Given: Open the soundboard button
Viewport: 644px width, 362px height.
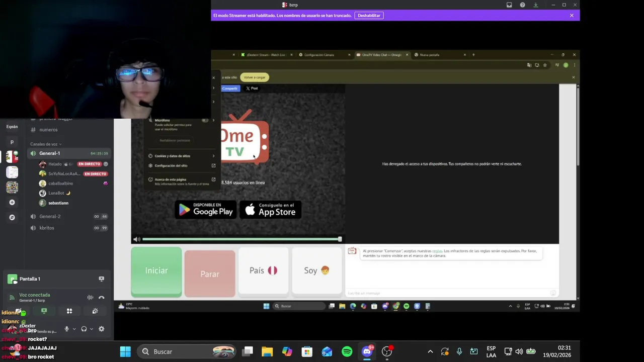Looking at the screenshot, I should pos(95,311).
